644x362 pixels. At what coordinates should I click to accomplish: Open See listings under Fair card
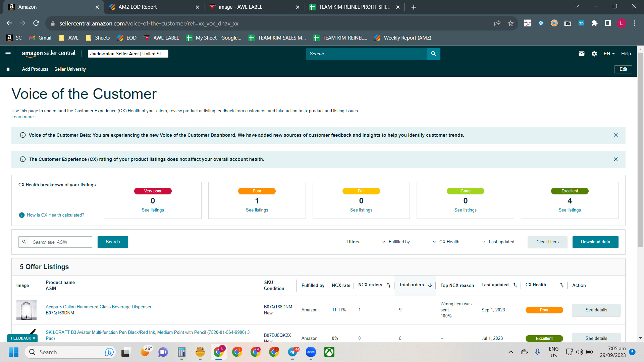point(361,210)
